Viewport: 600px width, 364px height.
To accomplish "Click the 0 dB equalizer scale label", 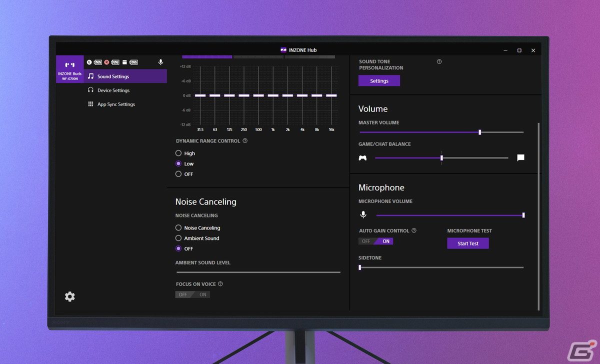I will 187,95.
